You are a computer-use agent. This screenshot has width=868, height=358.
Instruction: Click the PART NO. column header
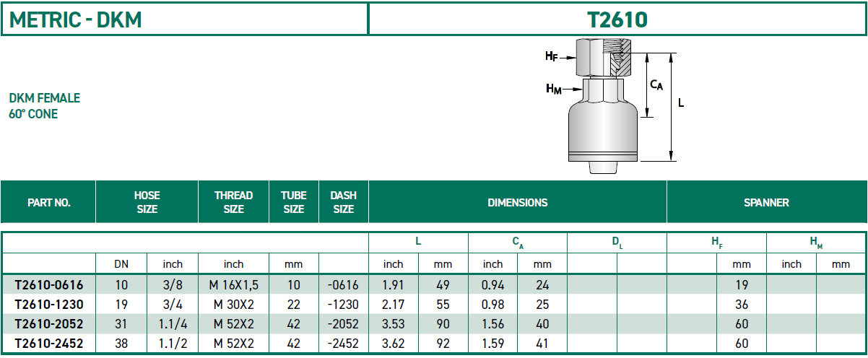pos(48,203)
